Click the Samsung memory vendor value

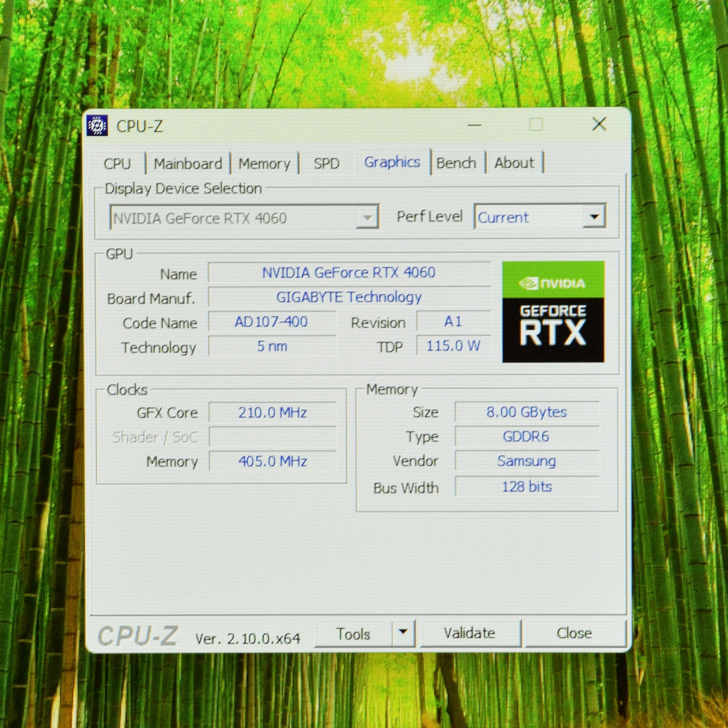(526, 461)
